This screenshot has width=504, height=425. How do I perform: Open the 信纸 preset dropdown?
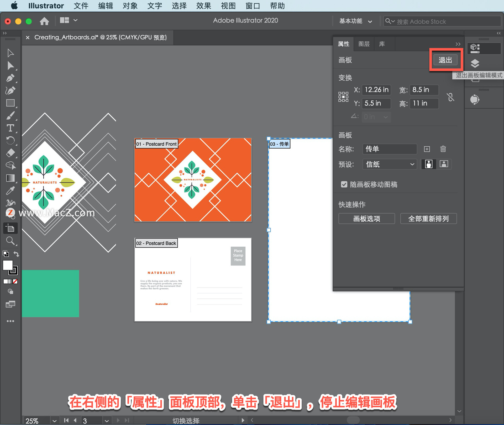tap(390, 164)
